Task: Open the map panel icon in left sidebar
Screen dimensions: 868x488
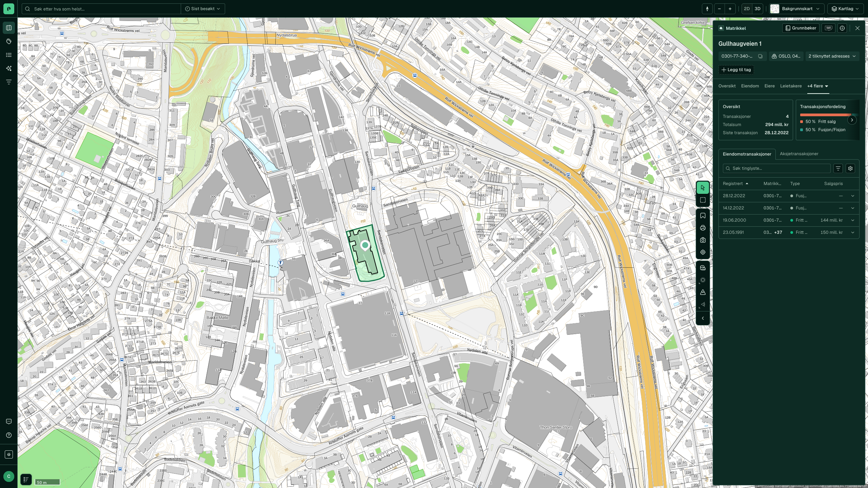Action: [x=9, y=28]
